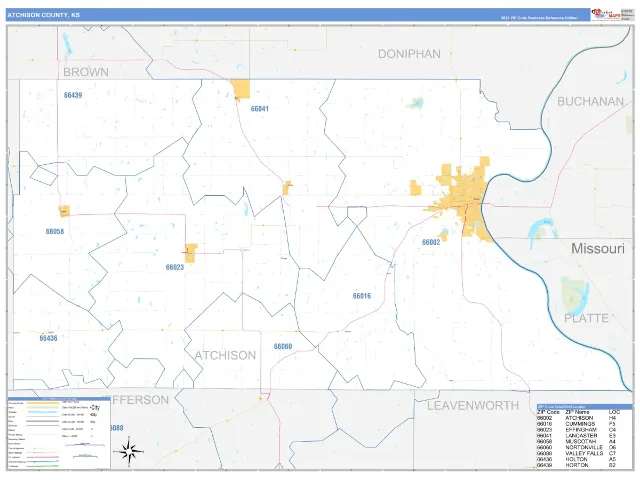Click ZIP code label 66002 on the map

[x=431, y=242]
